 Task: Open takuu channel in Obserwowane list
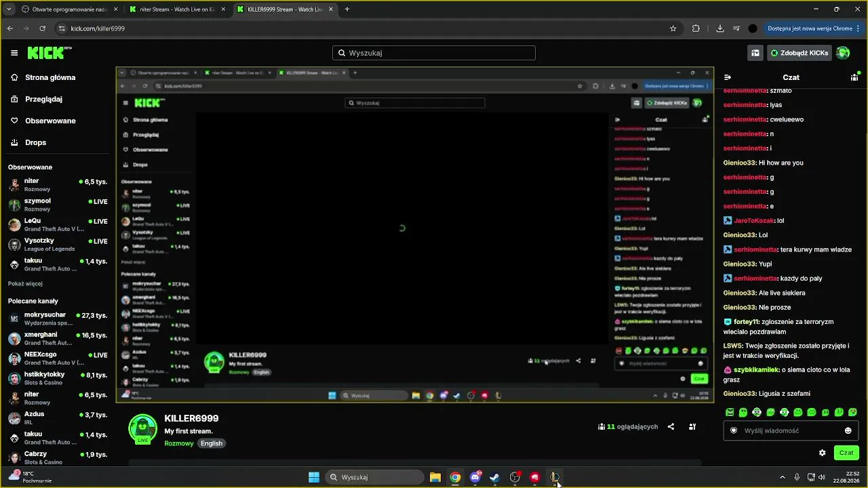pyautogui.click(x=58, y=264)
